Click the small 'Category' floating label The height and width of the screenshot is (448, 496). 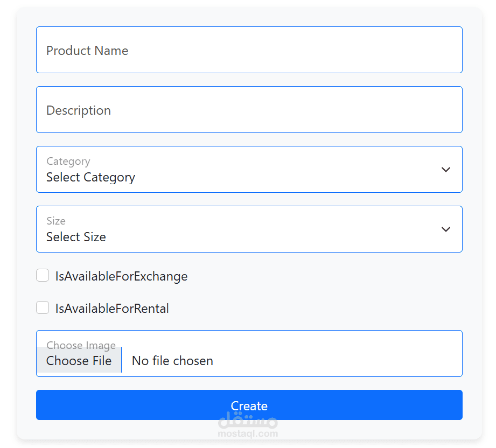click(68, 161)
